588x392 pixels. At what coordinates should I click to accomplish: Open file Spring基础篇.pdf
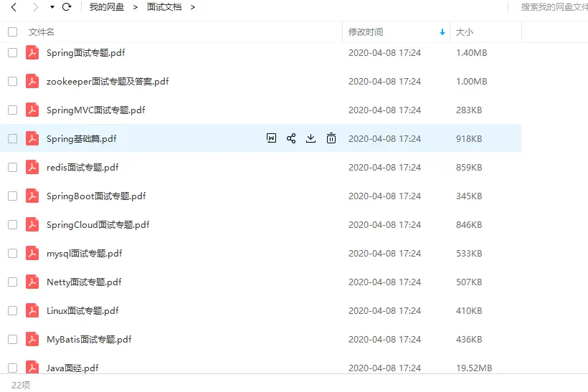(x=81, y=138)
